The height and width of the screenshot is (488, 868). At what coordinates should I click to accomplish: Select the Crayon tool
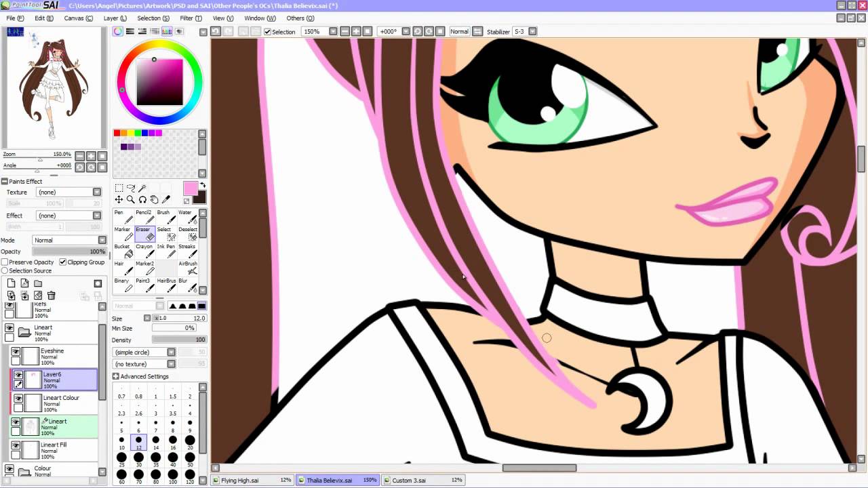[x=144, y=251]
